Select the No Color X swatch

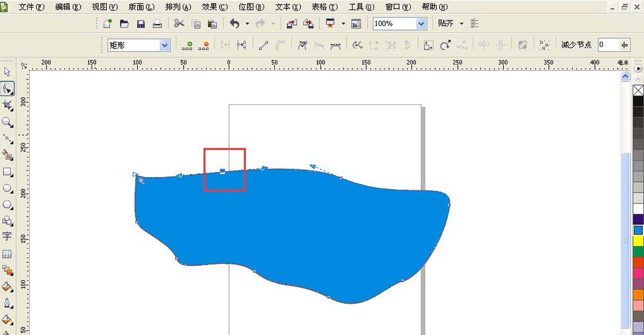pos(638,90)
